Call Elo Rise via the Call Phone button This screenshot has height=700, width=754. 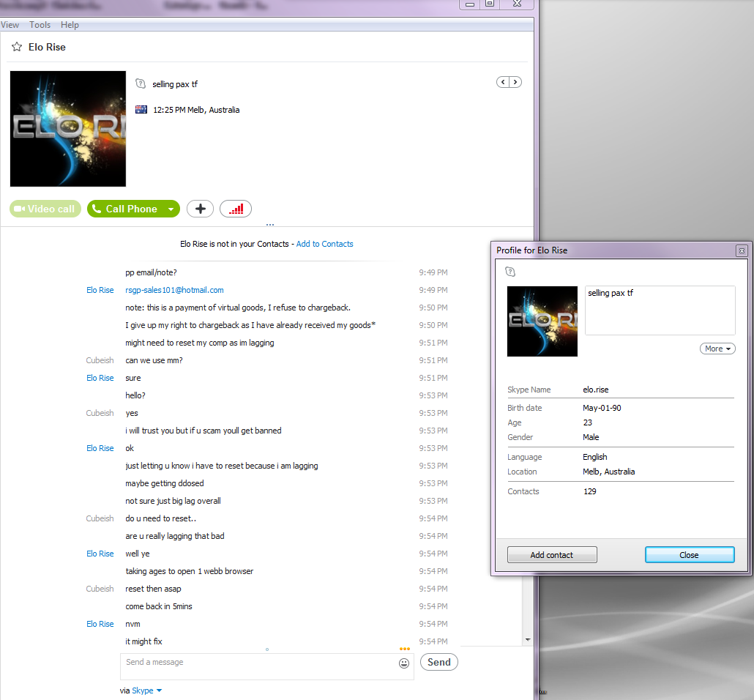(125, 209)
